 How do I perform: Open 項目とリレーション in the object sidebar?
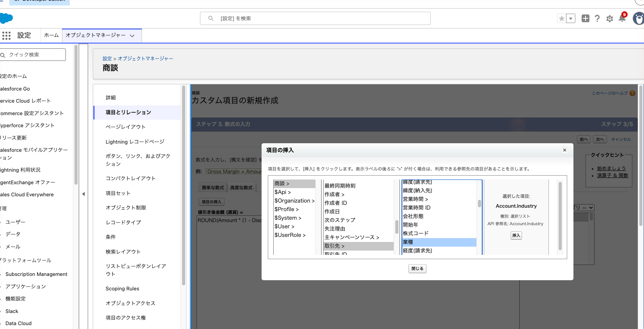(x=137, y=112)
